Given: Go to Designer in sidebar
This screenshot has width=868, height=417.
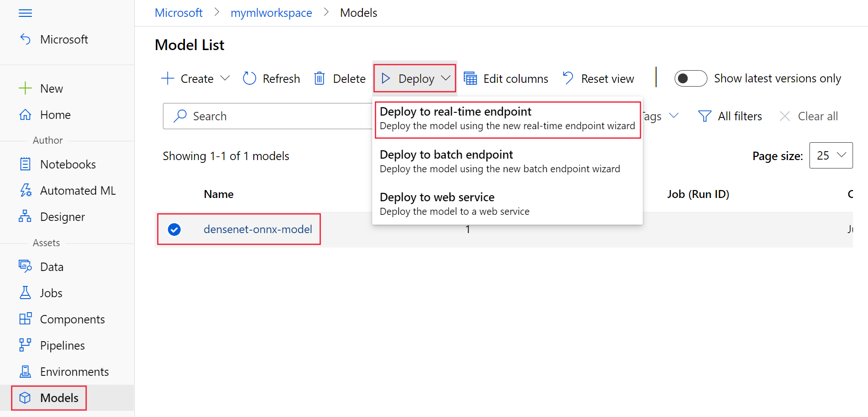Looking at the screenshot, I should click(x=62, y=217).
